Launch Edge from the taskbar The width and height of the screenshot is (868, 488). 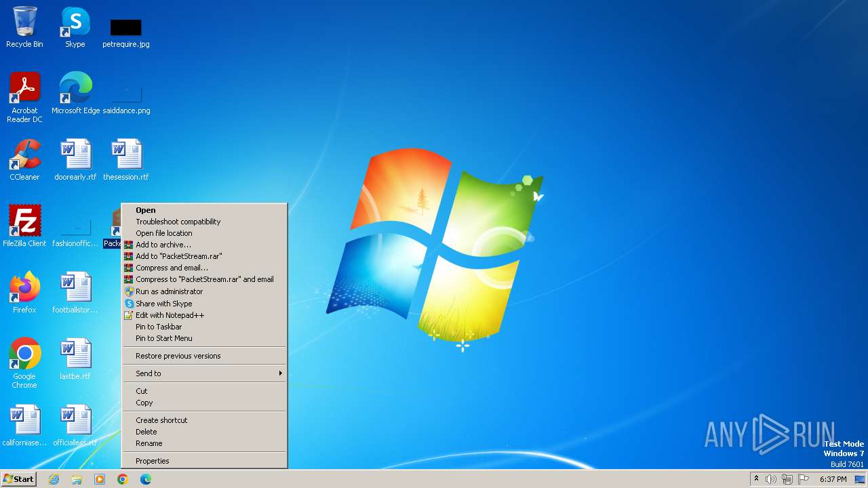(146, 479)
